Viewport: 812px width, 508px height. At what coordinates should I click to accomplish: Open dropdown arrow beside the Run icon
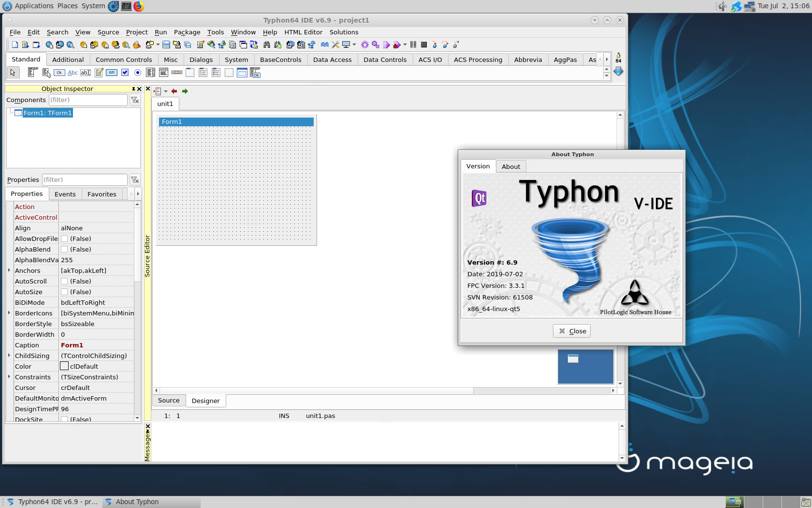[405, 45]
